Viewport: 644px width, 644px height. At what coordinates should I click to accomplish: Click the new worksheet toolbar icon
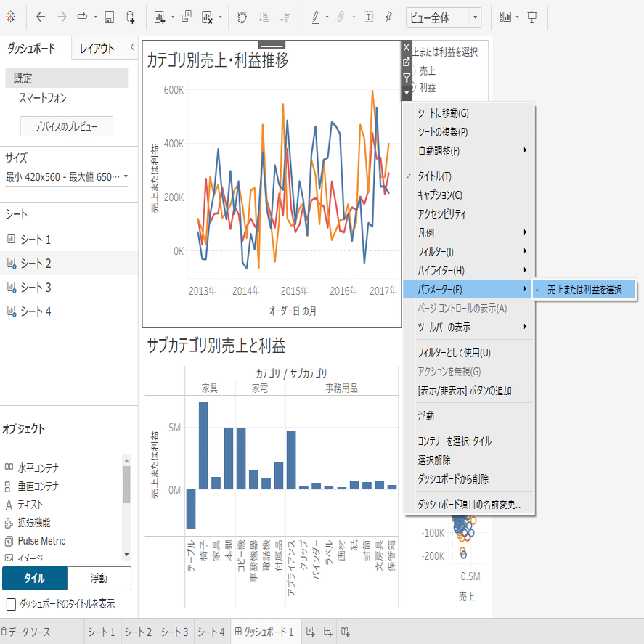coord(159,17)
